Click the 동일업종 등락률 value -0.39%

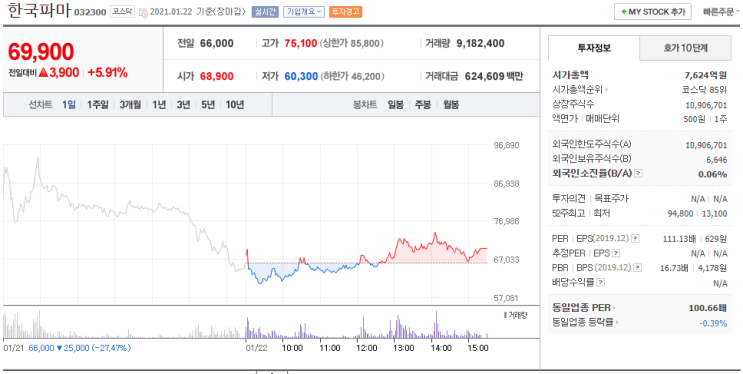(x=713, y=323)
